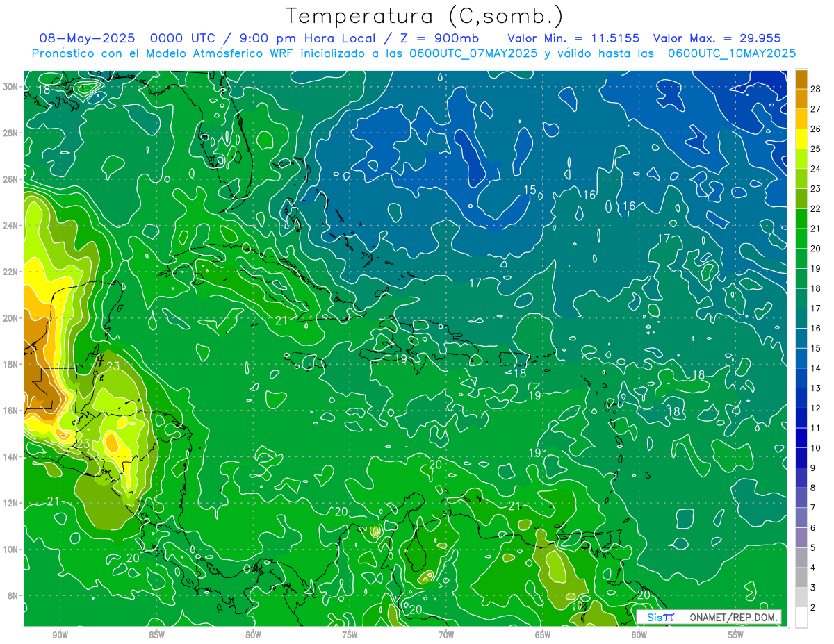Pick the colorbar segment between 14 and 15

tap(801, 358)
